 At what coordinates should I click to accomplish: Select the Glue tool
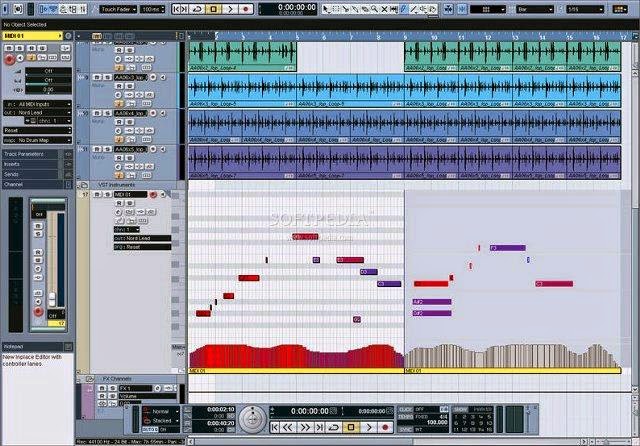[355, 9]
